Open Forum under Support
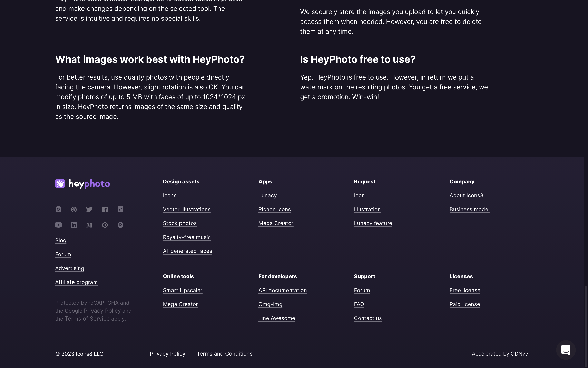 pyautogui.click(x=362, y=290)
